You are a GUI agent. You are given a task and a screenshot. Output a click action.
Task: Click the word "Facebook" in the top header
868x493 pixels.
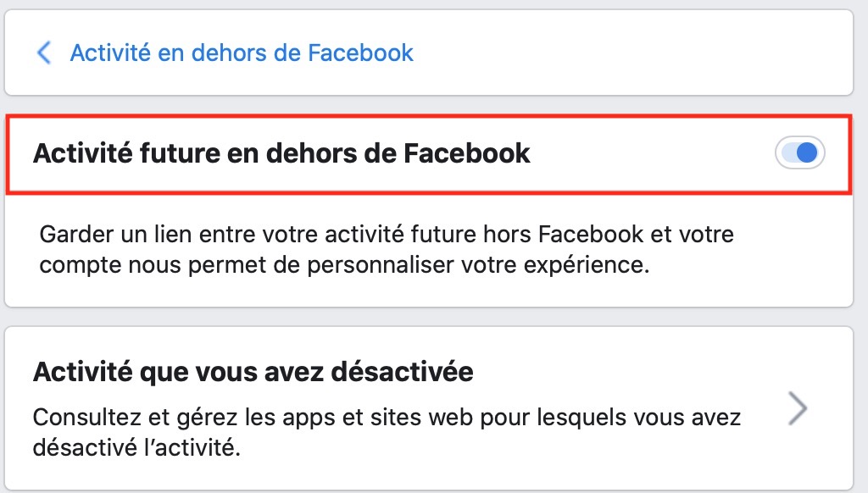361,53
